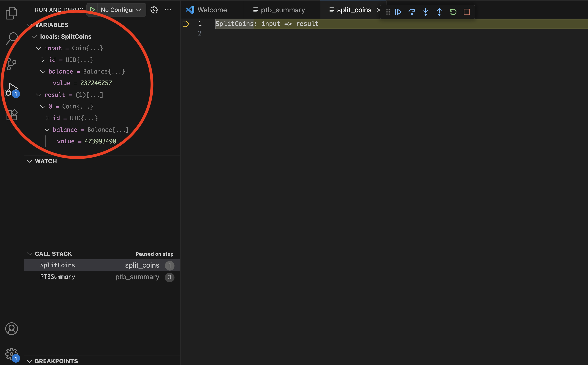Toggle breakpoint on line 1 glyph

pyautogui.click(x=186, y=24)
